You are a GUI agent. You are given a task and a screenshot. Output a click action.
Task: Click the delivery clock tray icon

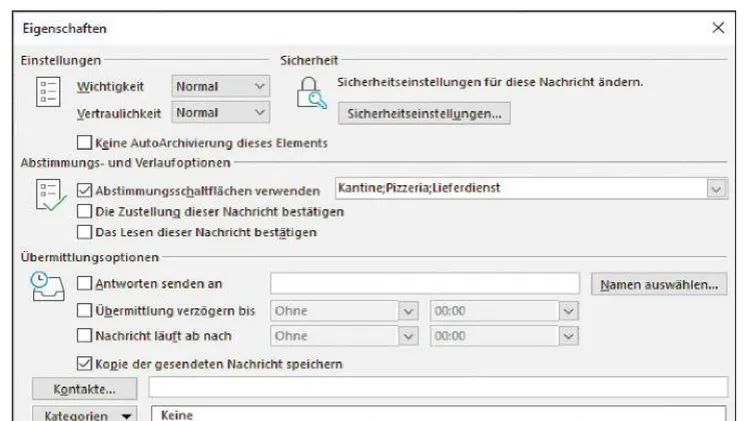(x=47, y=286)
